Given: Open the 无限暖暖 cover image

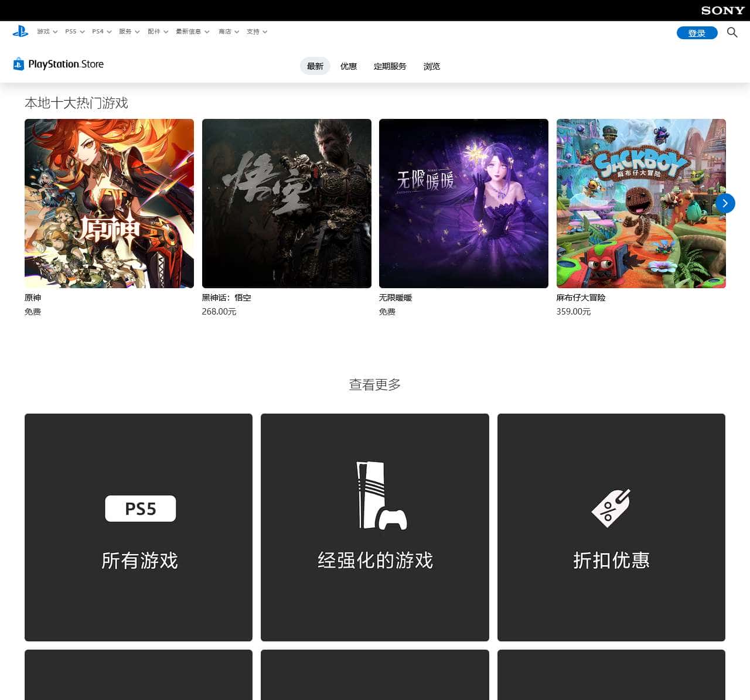Looking at the screenshot, I should [x=463, y=203].
